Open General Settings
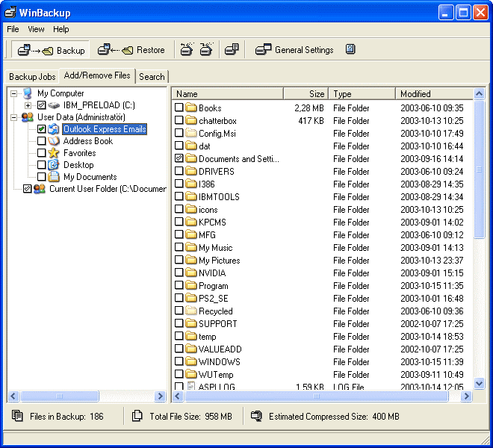 [294, 50]
